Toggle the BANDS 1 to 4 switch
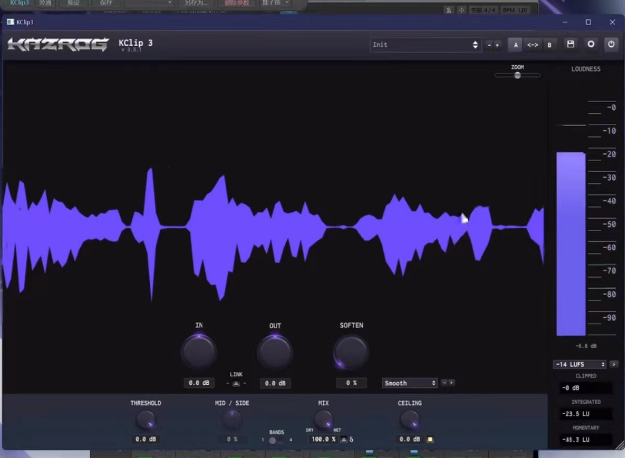Viewport: 625px width, 458px height. 275,440
